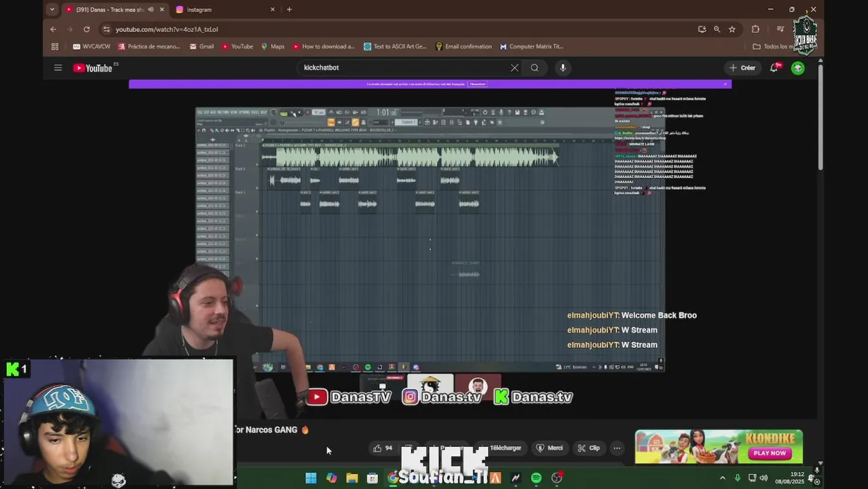This screenshot has width=868, height=489.
Task: Close the Danas YouTube tab
Action: coord(162,10)
